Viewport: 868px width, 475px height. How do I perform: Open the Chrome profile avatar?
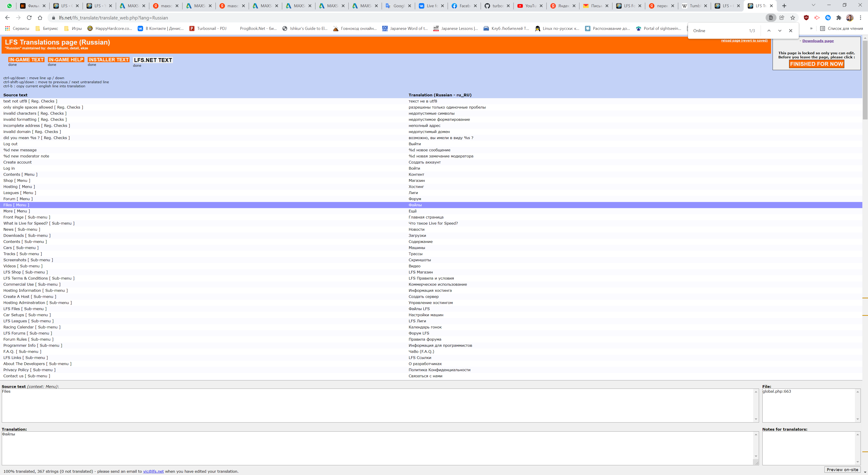849,18
